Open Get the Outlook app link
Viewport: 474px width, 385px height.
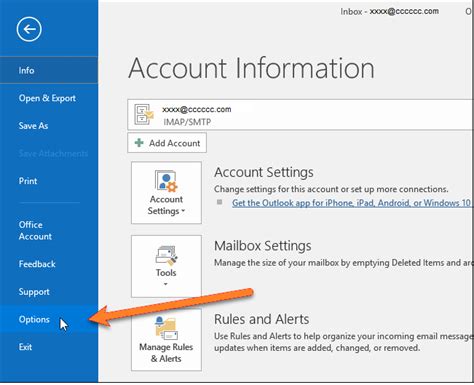click(352, 203)
